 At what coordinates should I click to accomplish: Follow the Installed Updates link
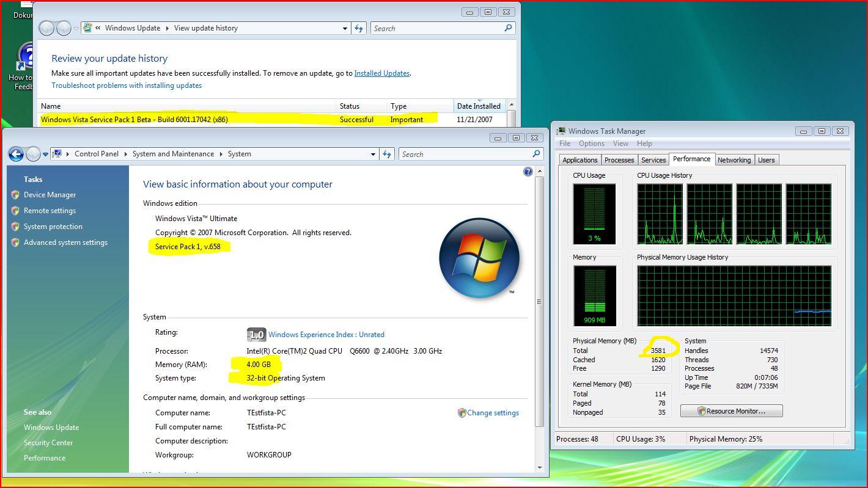382,73
